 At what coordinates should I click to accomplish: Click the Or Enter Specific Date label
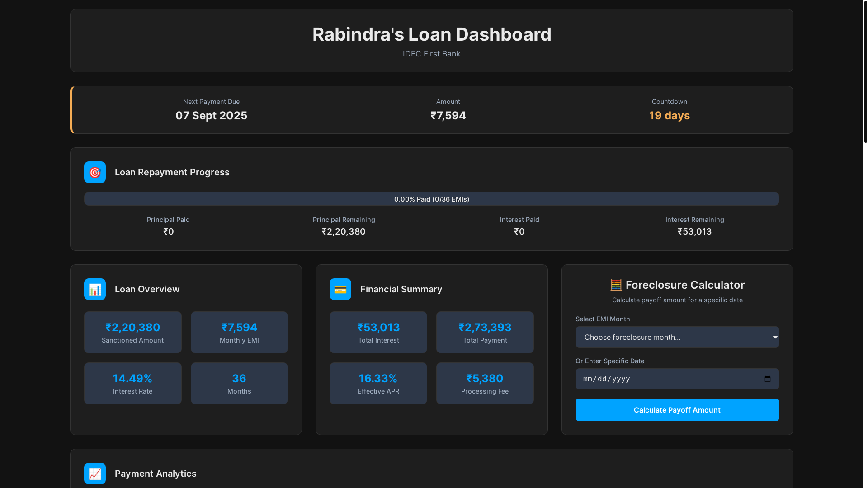point(610,361)
